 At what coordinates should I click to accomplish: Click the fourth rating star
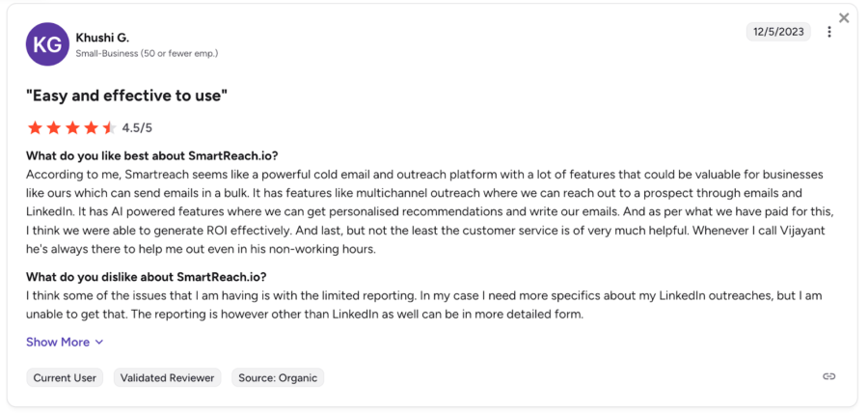click(x=91, y=127)
